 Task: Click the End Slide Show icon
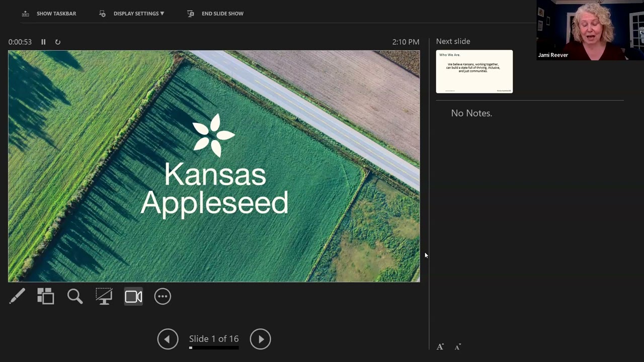pos(191,14)
